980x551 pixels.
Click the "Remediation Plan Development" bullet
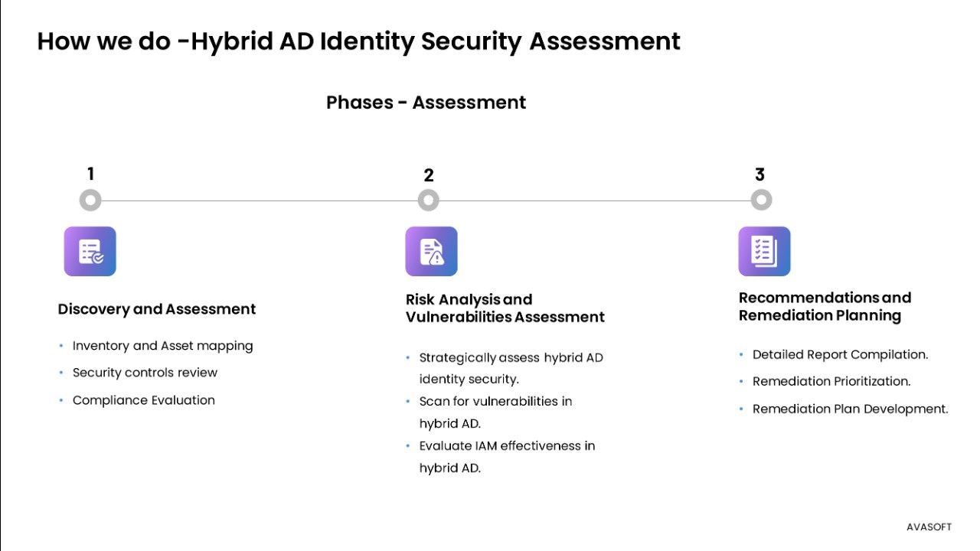pyautogui.click(x=850, y=409)
